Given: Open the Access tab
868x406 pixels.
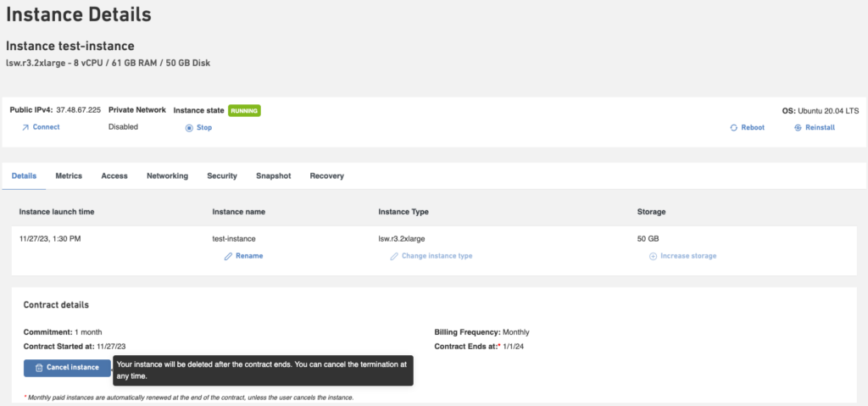Looking at the screenshot, I should click(x=114, y=176).
